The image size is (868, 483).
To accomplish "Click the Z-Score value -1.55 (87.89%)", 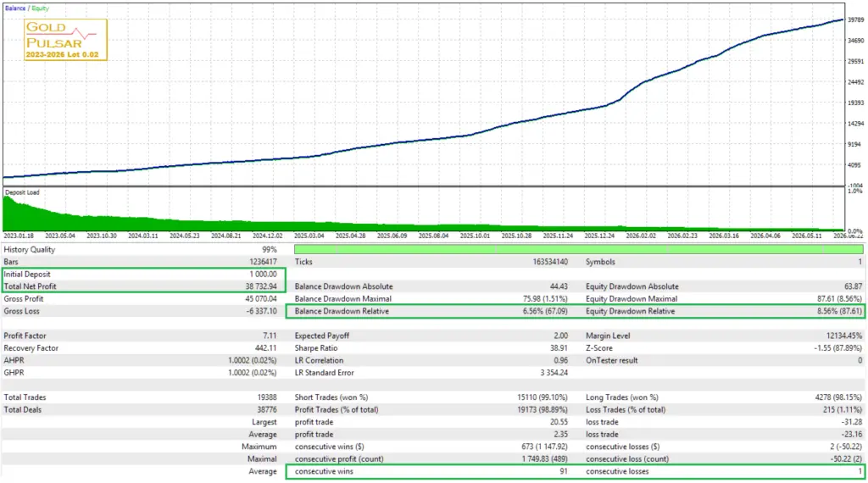I will pos(837,348).
